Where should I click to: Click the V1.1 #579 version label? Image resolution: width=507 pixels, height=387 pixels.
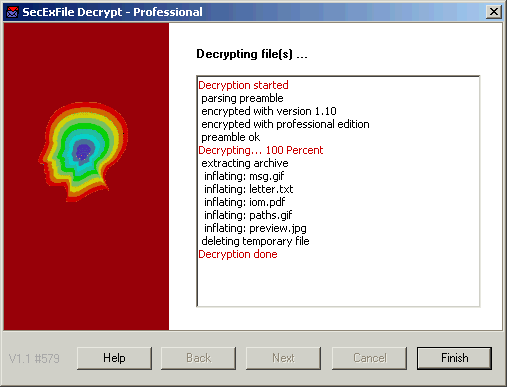34,359
